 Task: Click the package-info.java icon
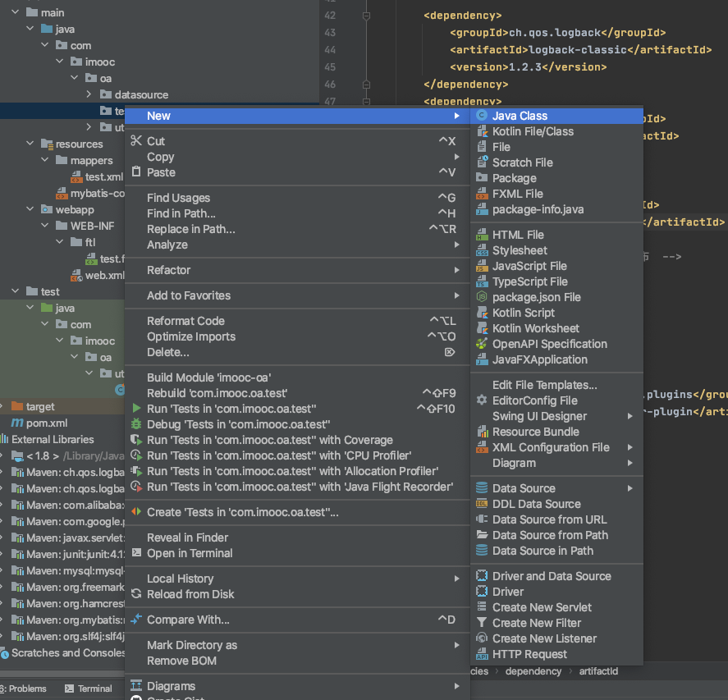(x=482, y=209)
